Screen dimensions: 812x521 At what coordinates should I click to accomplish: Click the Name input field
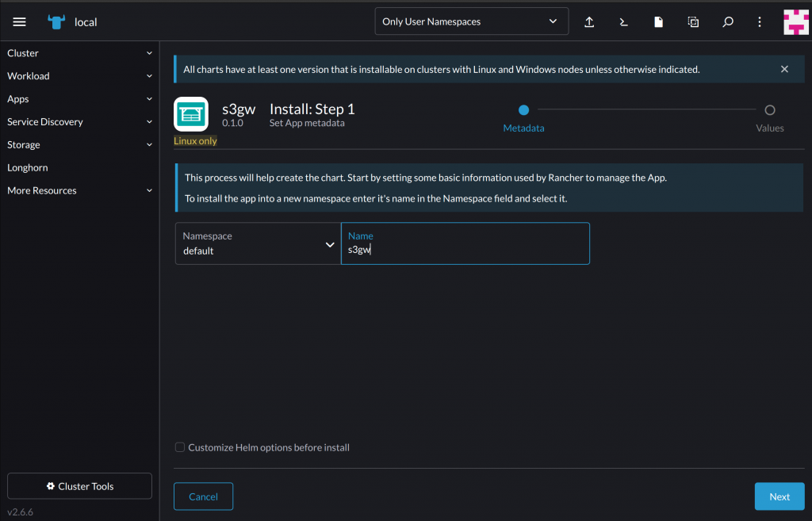point(465,249)
